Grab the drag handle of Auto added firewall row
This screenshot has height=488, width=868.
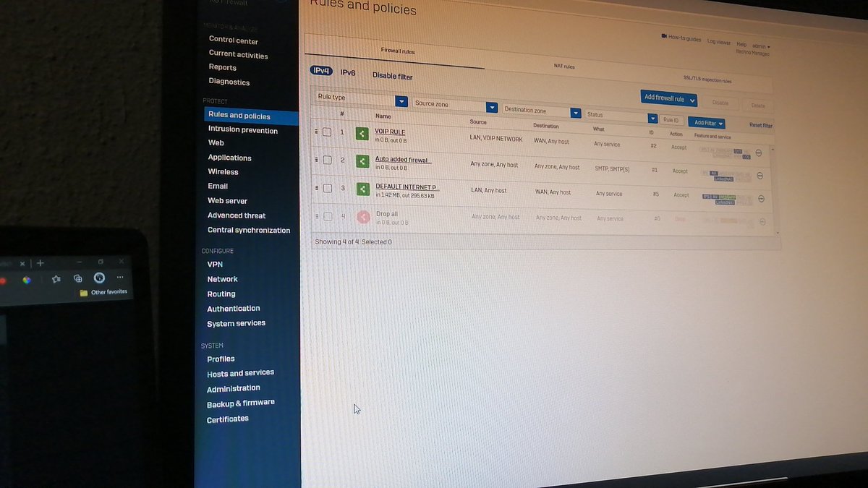[316, 160]
